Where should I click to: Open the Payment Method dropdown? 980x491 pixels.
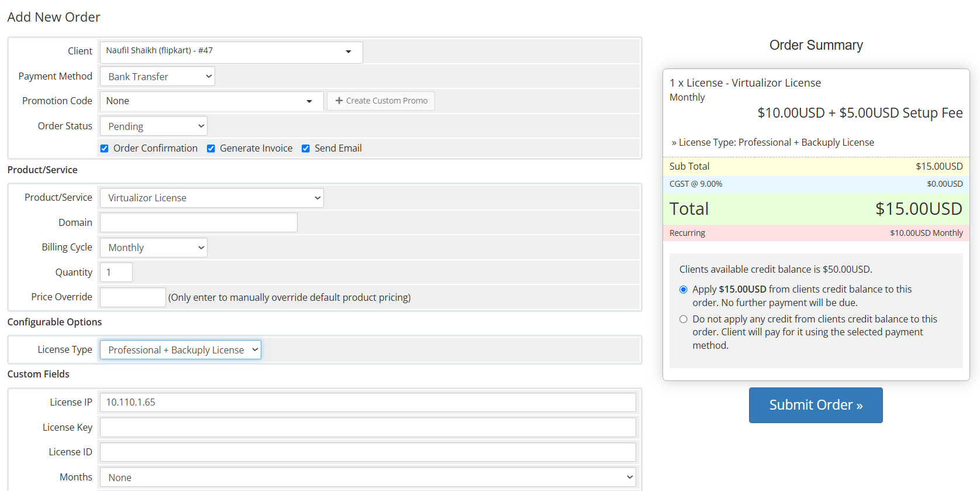[x=157, y=77]
